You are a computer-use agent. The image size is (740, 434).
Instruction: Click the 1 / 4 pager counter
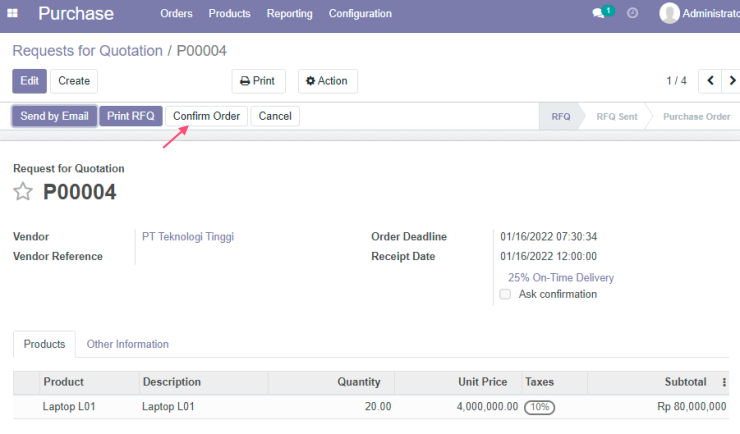(676, 81)
